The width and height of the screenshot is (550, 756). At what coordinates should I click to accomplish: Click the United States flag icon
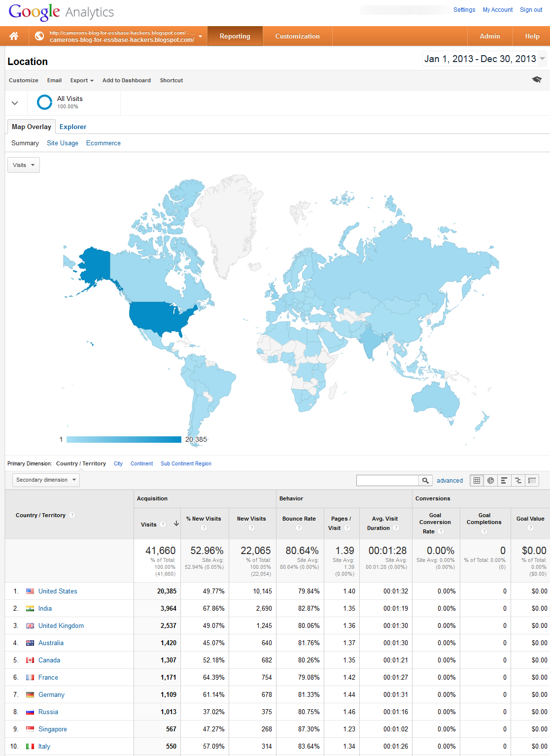tap(30, 591)
